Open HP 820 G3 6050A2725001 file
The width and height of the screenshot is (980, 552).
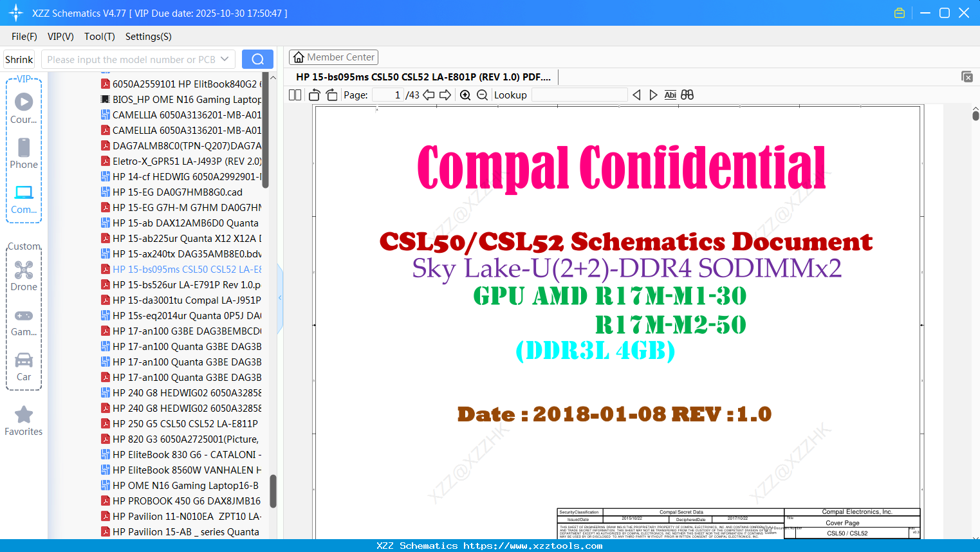(x=180, y=439)
